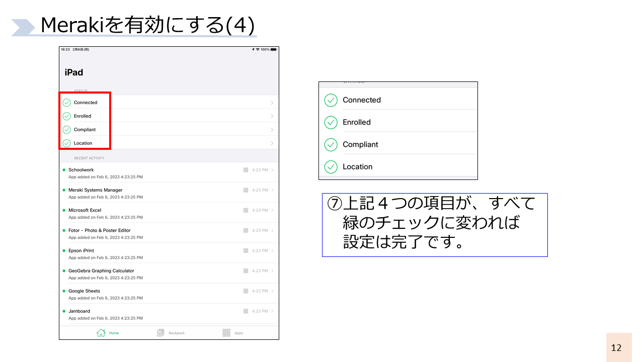Click the Apps grid icon in the bottom bar
Image resolution: width=644 pixels, height=362 pixels.
(x=226, y=333)
